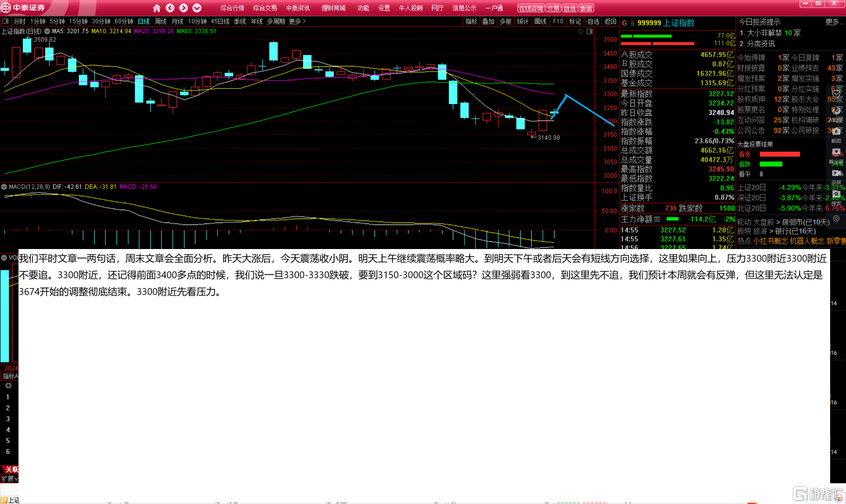The width and height of the screenshot is (846, 504).
Task: Click the 版面 button
Action: pyautogui.click(x=586, y=9)
